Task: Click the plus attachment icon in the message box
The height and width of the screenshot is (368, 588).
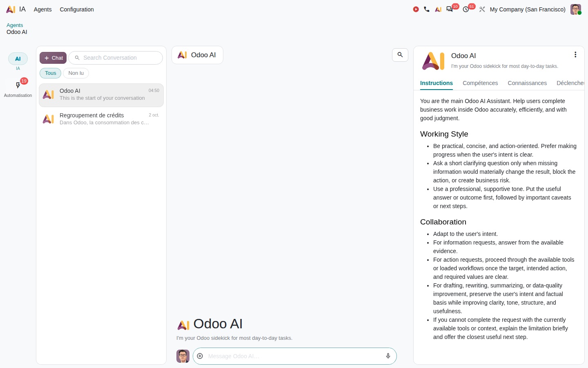Action: 200,356
